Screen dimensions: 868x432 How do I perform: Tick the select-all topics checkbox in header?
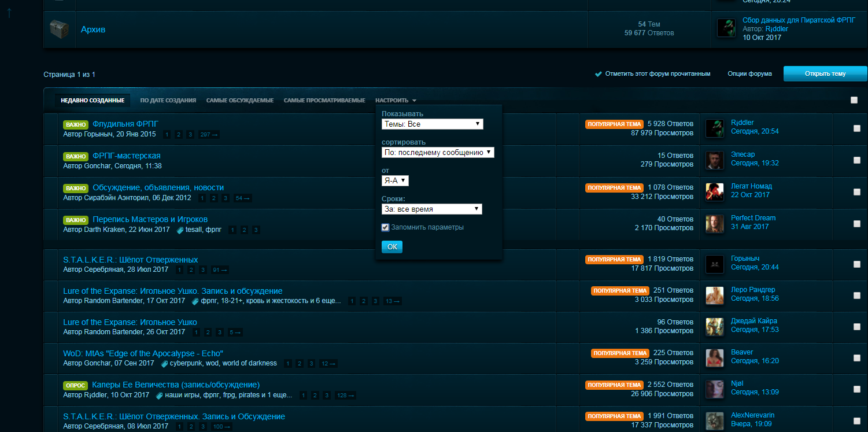coord(854,100)
